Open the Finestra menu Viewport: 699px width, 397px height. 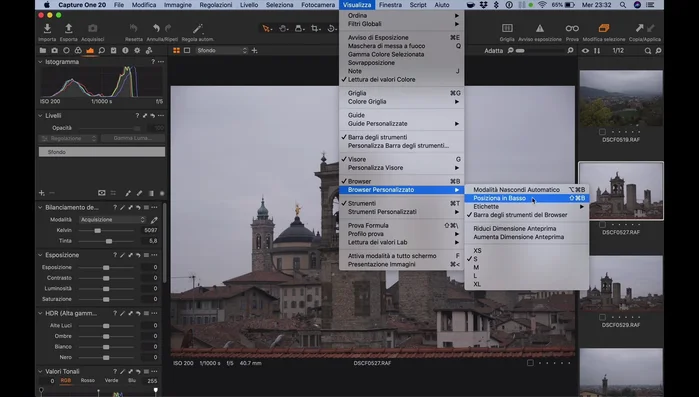pos(390,5)
